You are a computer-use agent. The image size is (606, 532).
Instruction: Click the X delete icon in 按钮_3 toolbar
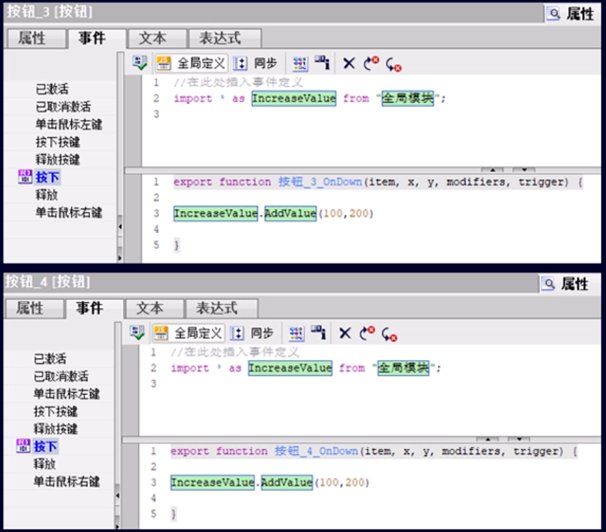[349, 63]
